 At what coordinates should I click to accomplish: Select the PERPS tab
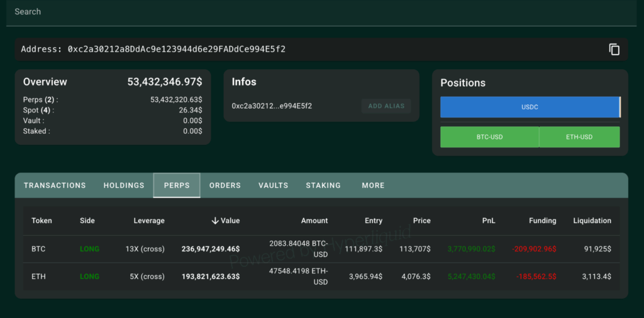coord(177,185)
